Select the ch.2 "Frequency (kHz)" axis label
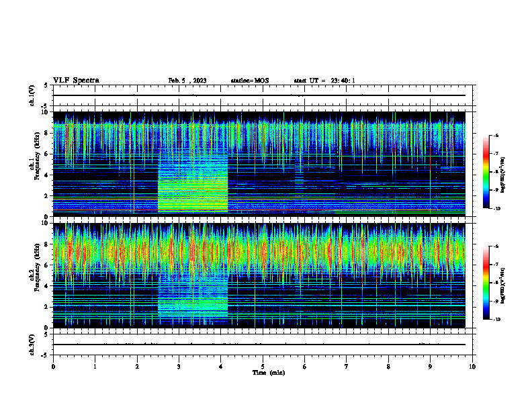532x411 pixels. click(x=37, y=267)
